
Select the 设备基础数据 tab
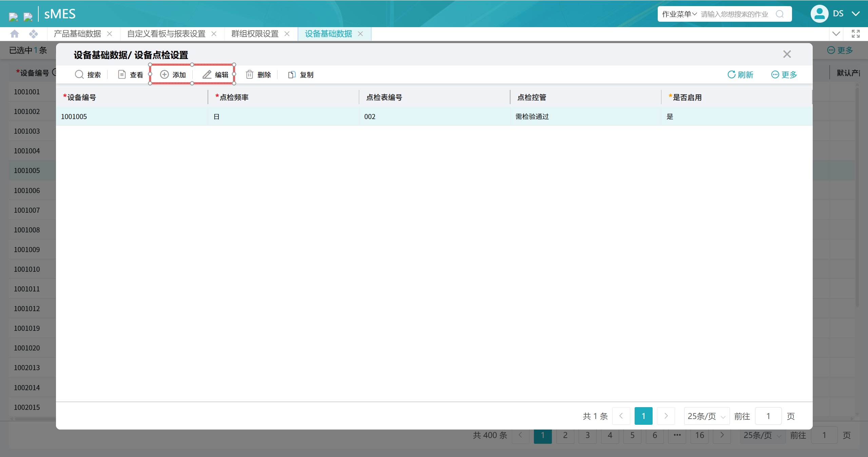[x=328, y=34]
